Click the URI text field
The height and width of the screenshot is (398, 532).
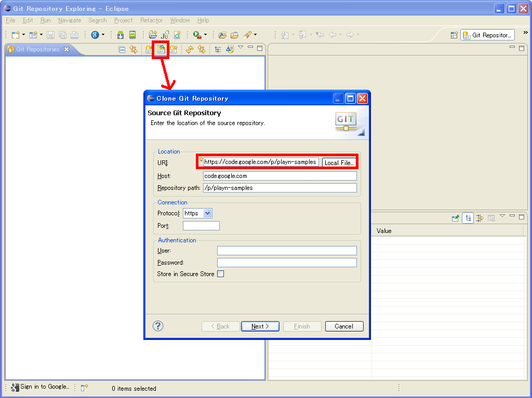click(261, 162)
